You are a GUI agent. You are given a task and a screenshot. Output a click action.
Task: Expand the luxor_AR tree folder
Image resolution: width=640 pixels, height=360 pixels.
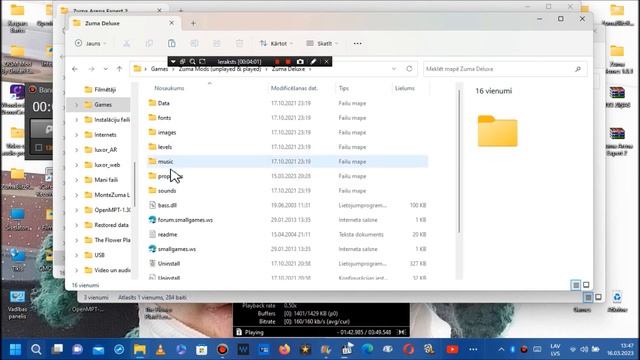tap(76, 150)
